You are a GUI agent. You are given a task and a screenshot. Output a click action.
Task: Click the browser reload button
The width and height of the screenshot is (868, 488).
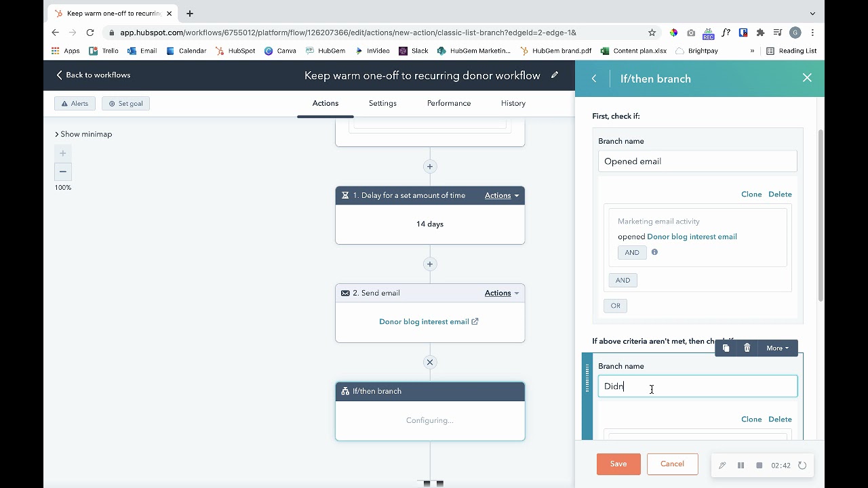90,33
